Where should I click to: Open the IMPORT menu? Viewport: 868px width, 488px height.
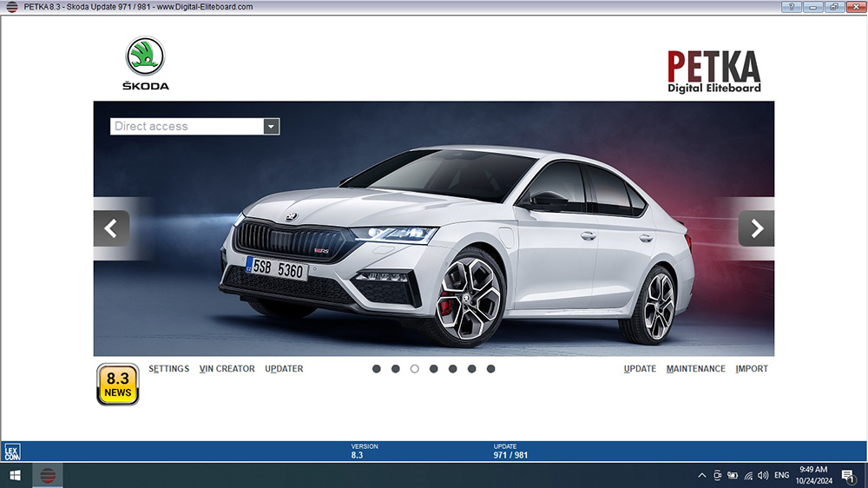[752, 369]
